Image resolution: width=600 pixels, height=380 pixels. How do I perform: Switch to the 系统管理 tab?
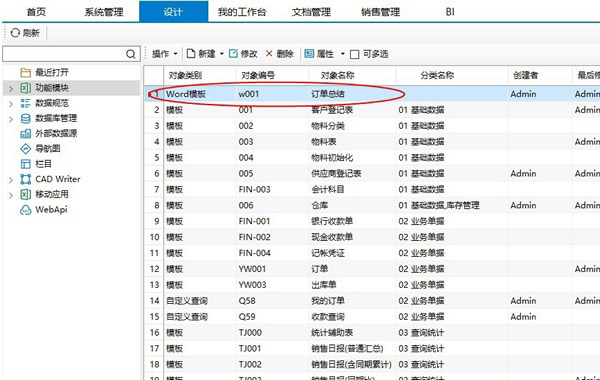click(104, 12)
